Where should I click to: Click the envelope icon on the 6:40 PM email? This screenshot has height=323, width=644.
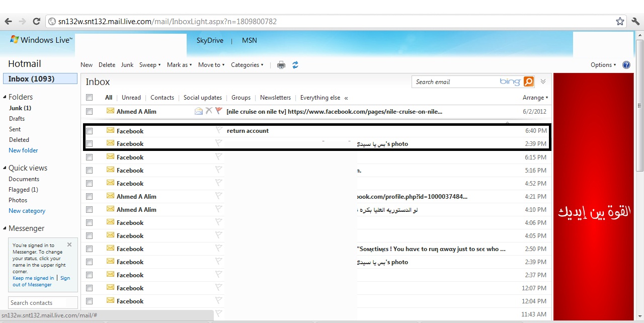pyautogui.click(x=110, y=130)
